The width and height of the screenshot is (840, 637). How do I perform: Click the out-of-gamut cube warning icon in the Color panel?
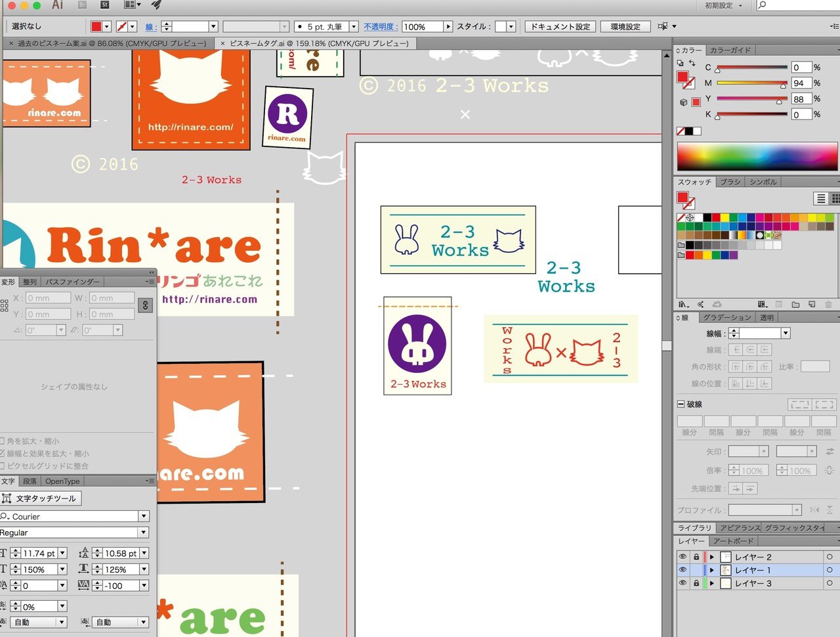click(x=683, y=102)
